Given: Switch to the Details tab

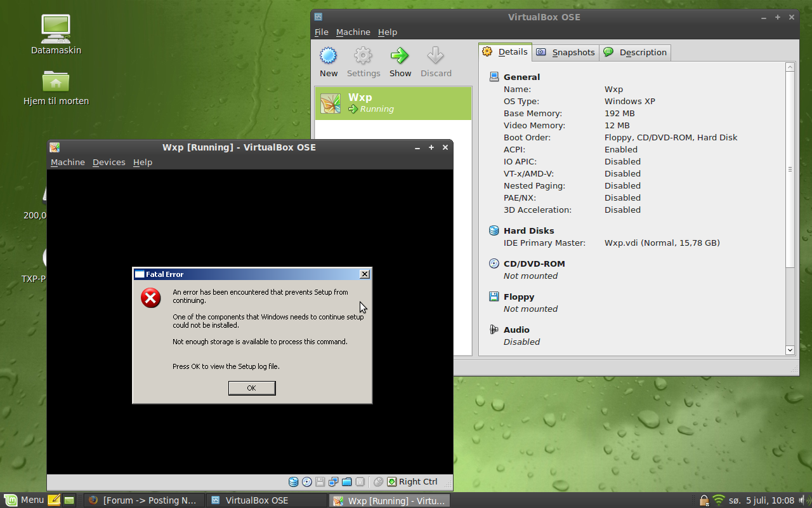Looking at the screenshot, I should tap(506, 52).
